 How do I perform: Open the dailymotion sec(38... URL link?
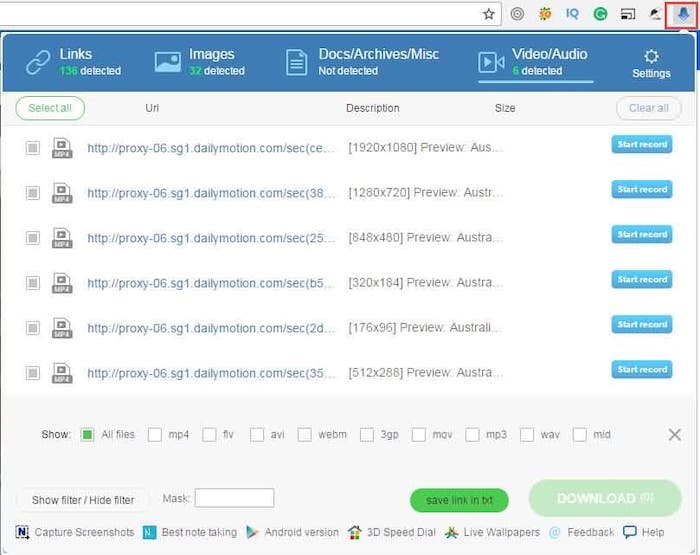coord(211,193)
